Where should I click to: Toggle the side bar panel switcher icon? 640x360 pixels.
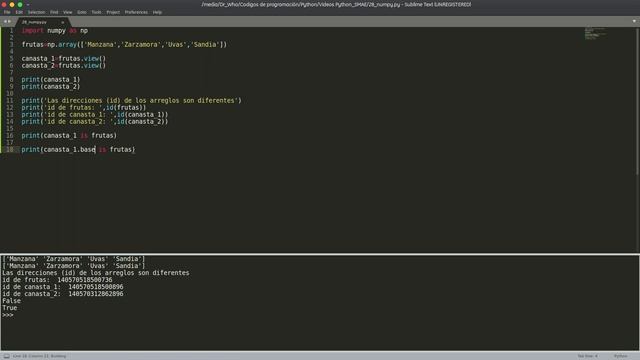pyautogui.click(x=7, y=356)
